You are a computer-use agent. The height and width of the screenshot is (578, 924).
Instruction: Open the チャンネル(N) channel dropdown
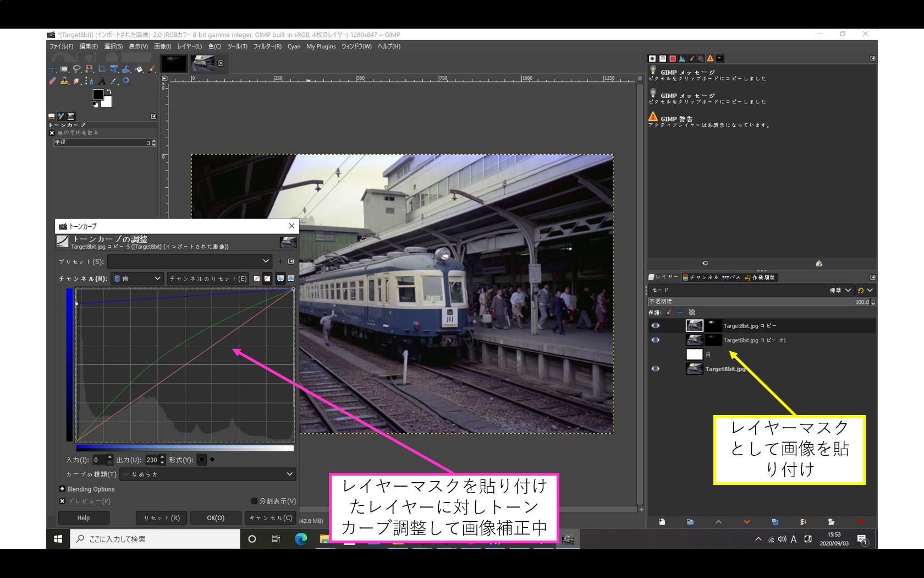click(137, 279)
